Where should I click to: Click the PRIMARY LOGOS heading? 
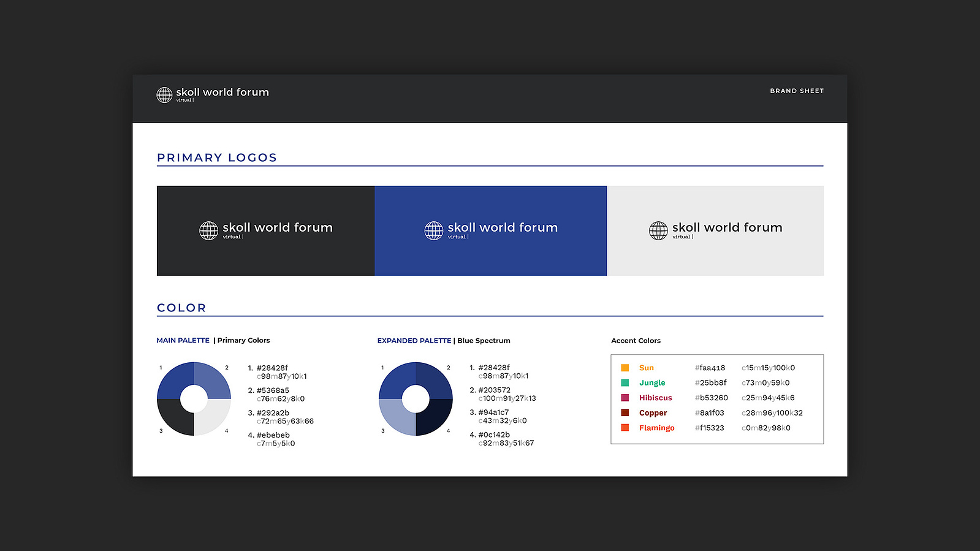pos(217,158)
